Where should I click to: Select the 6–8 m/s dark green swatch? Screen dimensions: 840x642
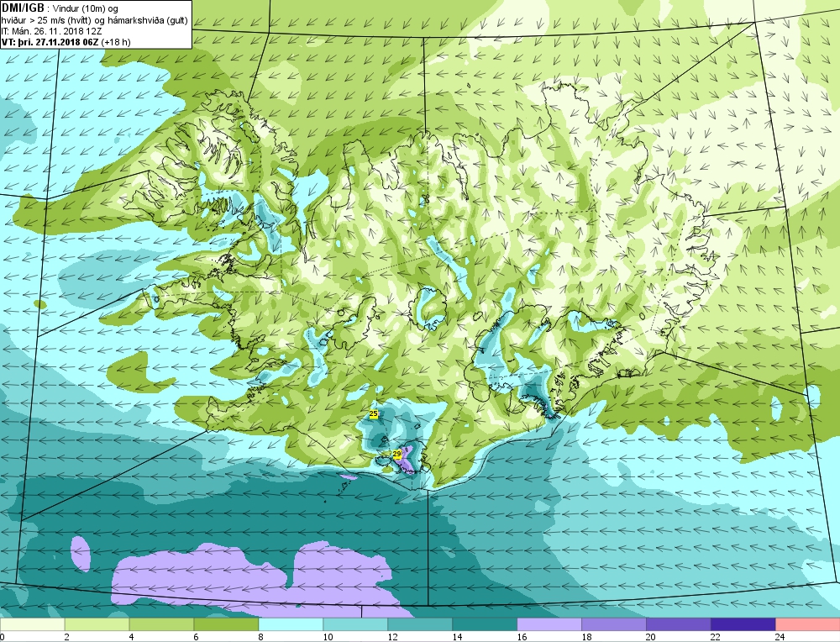tap(226, 624)
